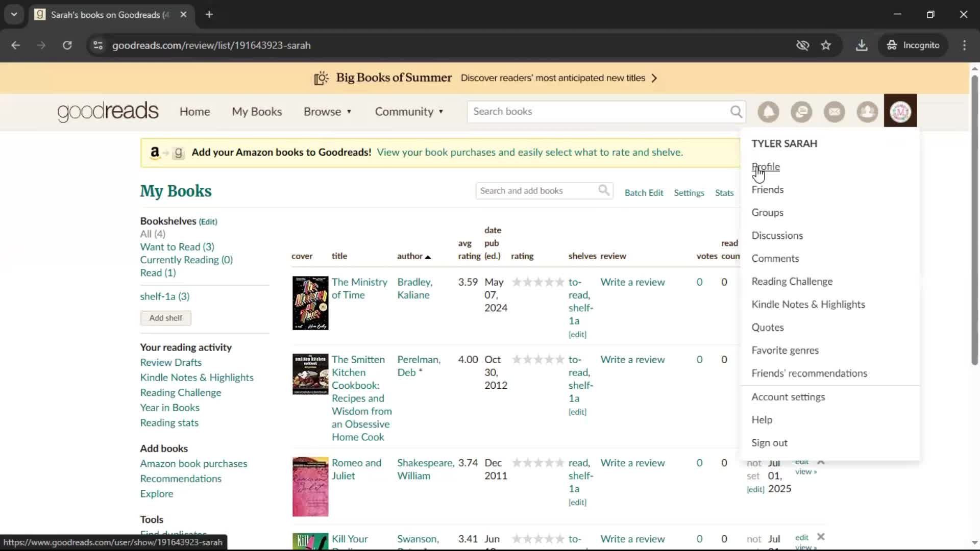Click the site information icon in address bar

coord(98,45)
